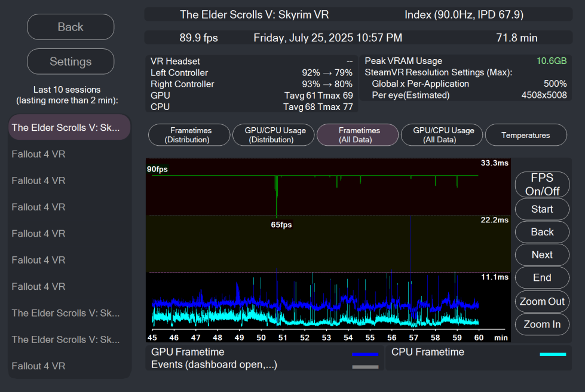Switch to the Temperatures tab
This screenshot has width=585, height=392.
coord(525,135)
